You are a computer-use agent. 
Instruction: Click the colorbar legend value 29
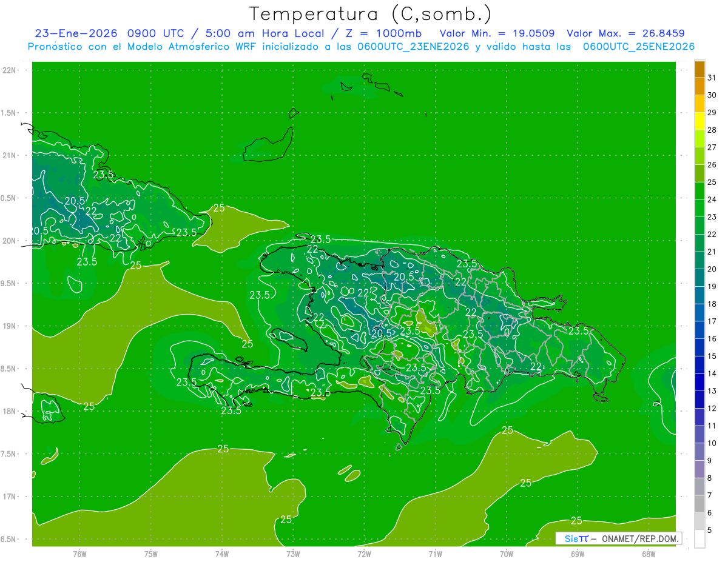click(x=712, y=113)
